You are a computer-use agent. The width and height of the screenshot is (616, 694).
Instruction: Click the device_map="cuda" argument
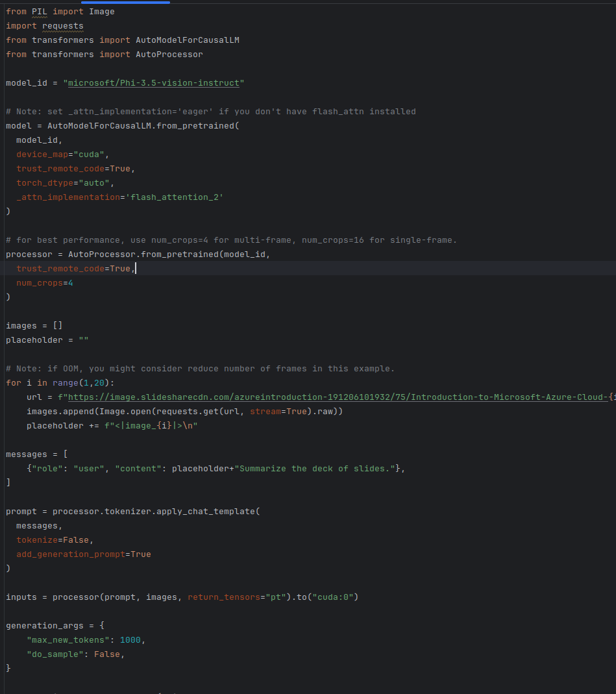63,155
